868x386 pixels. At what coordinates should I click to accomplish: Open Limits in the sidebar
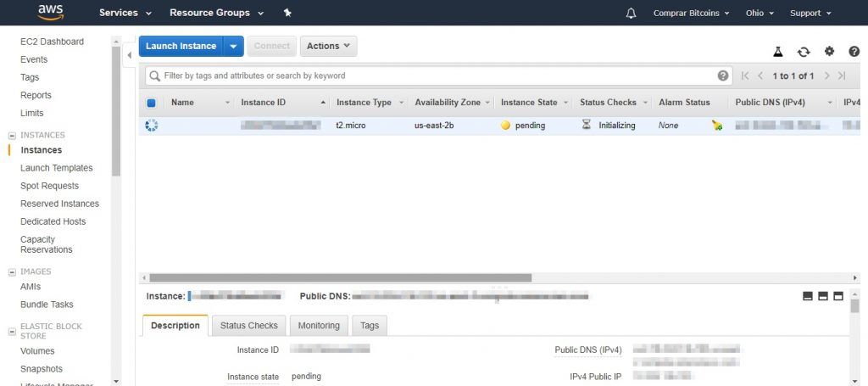coord(31,113)
